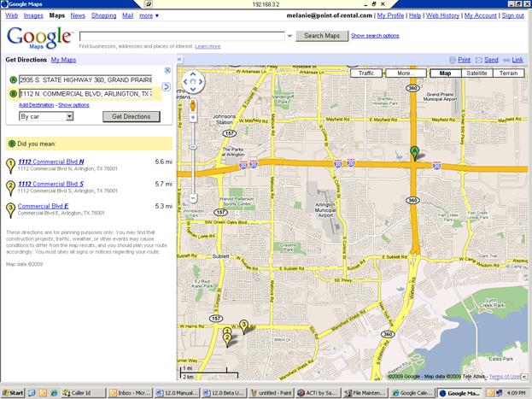The width and height of the screenshot is (532, 399).
Task: Switch to Inbox taskbar window
Action: [x=131, y=393]
